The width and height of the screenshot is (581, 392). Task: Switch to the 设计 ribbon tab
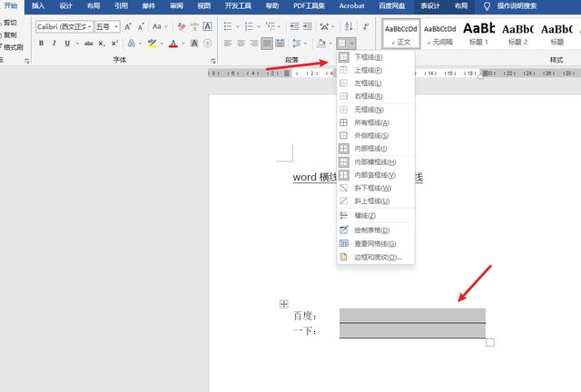coord(65,6)
